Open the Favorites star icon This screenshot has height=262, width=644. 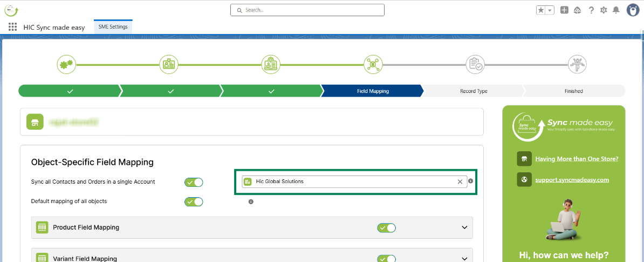[x=541, y=10]
